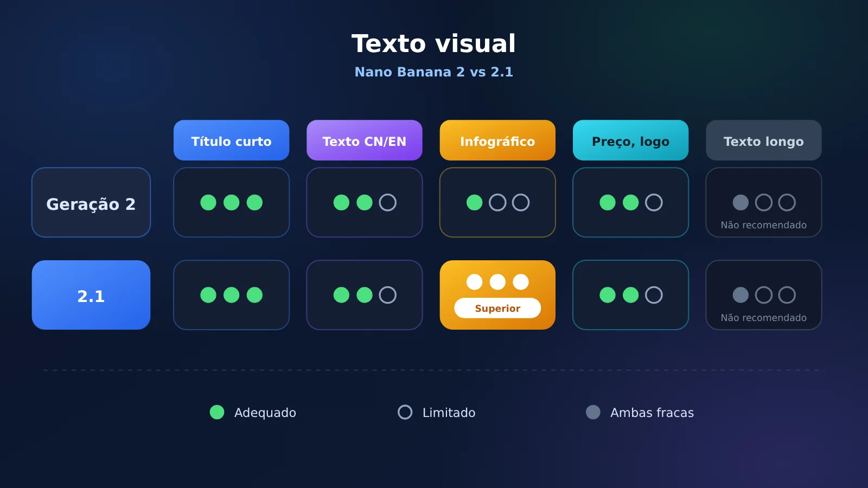Click the Nano Banana 2 vs 2.1 subtitle
Image resolution: width=868 pixels, height=488 pixels.
pyautogui.click(x=434, y=72)
